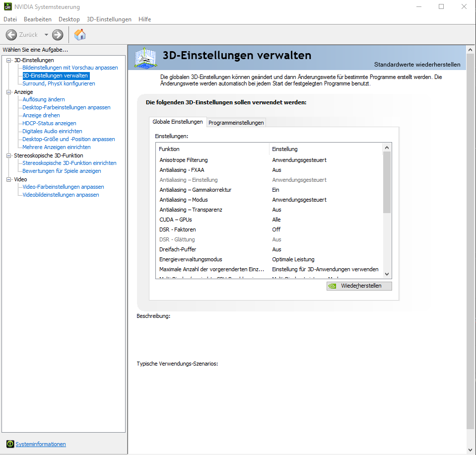476x455 pixels.
Task: Open Anzeige drehen
Action: pos(41,115)
